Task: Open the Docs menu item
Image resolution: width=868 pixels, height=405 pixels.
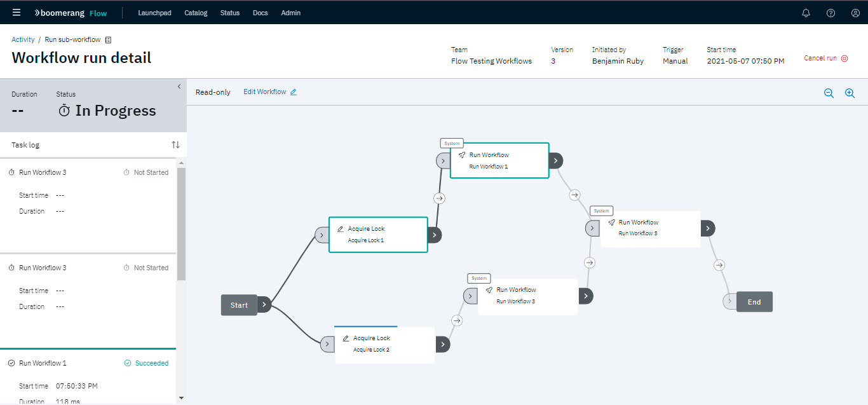Action: click(x=260, y=13)
